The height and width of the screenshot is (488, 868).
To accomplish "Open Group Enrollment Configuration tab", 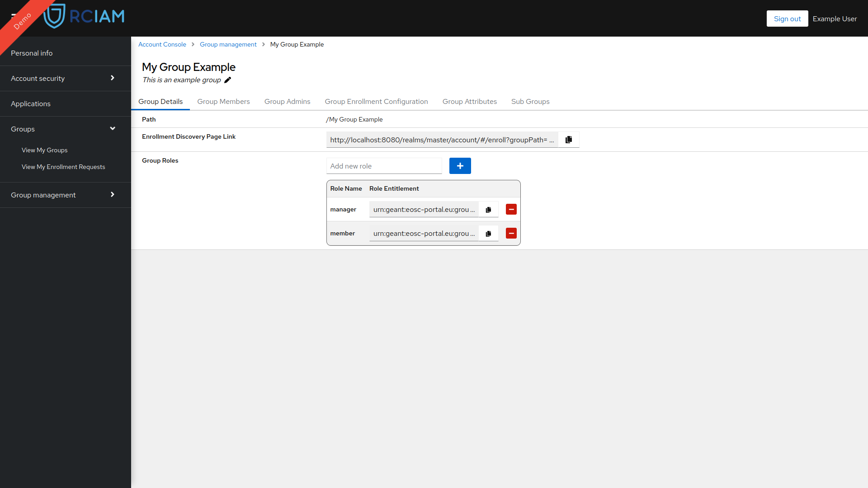I will tap(376, 101).
